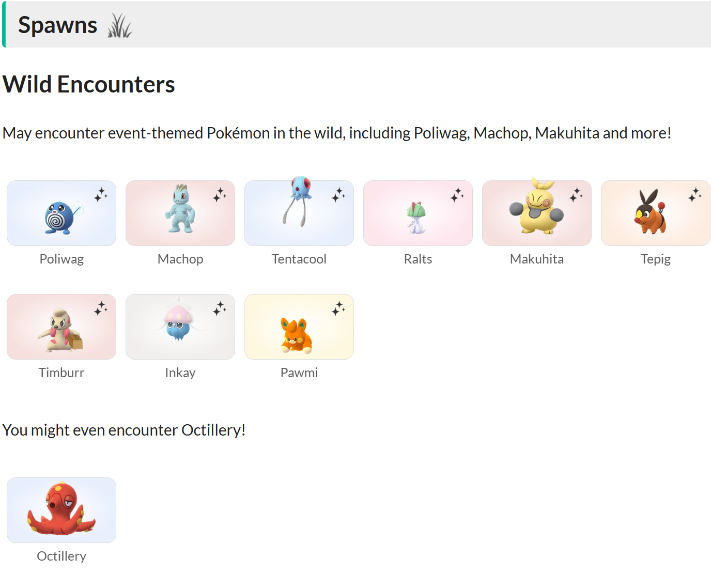The width and height of the screenshot is (711, 588).
Task: Click the shiny sparkle icon on Ralts
Action: click(457, 195)
